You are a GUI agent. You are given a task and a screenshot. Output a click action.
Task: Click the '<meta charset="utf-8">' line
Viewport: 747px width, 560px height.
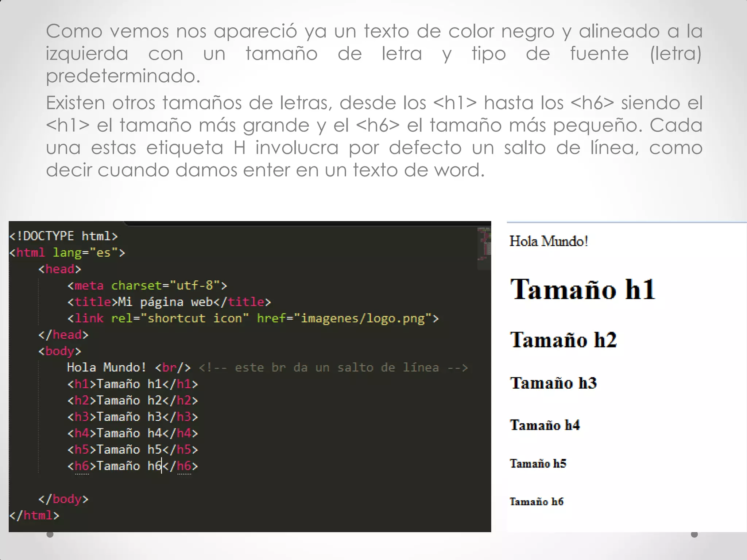(x=147, y=285)
